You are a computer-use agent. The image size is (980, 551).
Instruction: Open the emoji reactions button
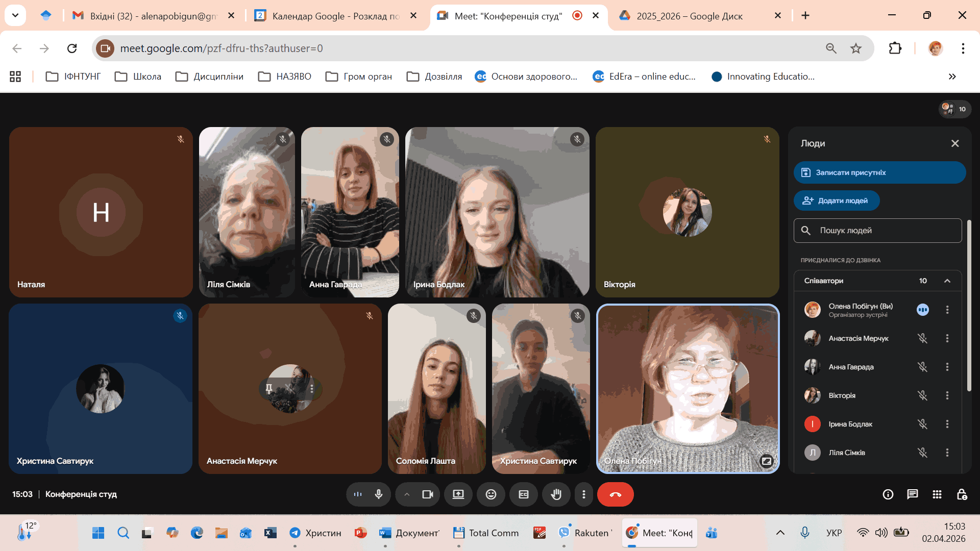pyautogui.click(x=491, y=494)
